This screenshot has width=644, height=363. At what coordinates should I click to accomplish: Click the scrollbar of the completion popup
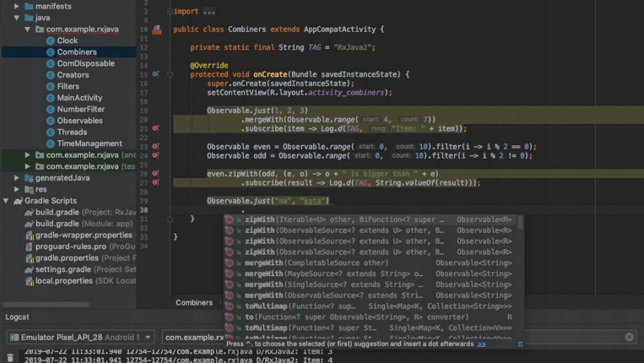520,223
